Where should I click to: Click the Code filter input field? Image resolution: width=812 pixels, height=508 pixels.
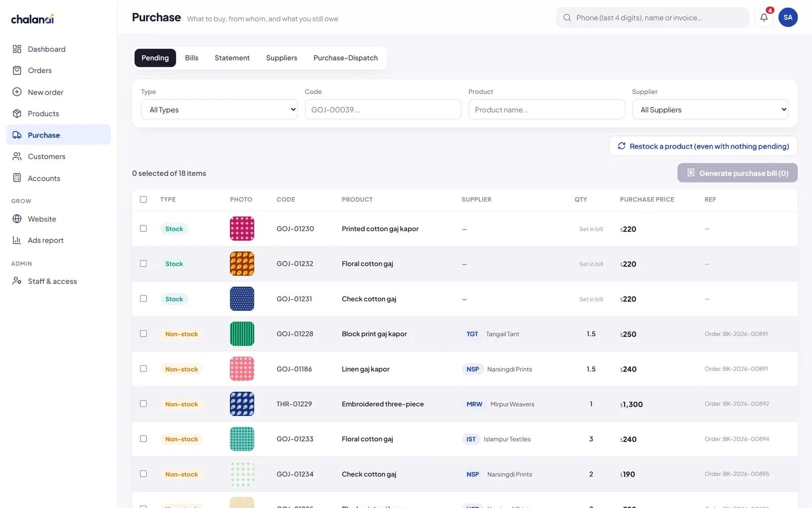[x=383, y=109]
